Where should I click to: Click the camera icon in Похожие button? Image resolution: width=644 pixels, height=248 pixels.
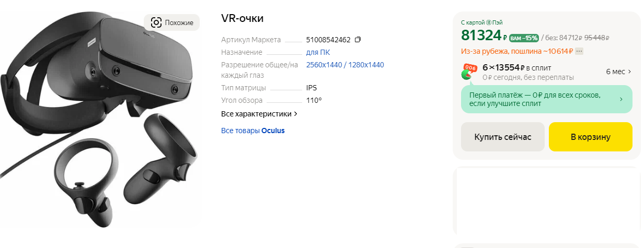[156, 22]
